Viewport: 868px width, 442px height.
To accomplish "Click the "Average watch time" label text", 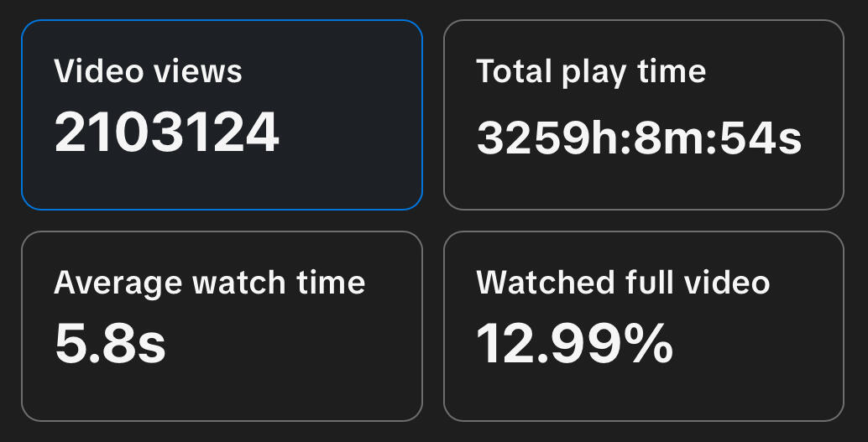I will click(x=209, y=284).
